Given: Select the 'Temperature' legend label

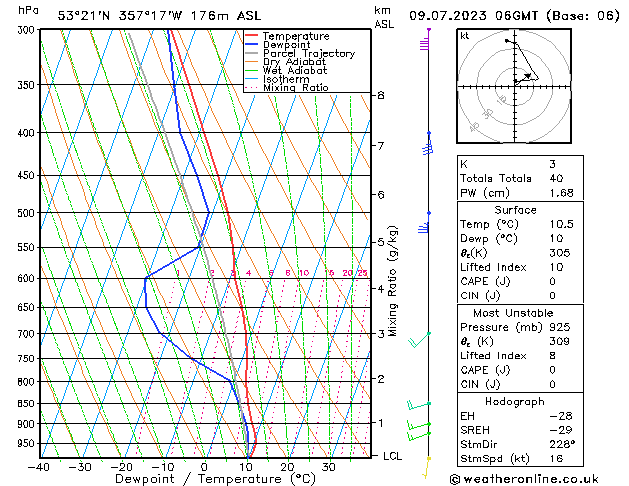Looking at the screenshot, I should (296, 36).
